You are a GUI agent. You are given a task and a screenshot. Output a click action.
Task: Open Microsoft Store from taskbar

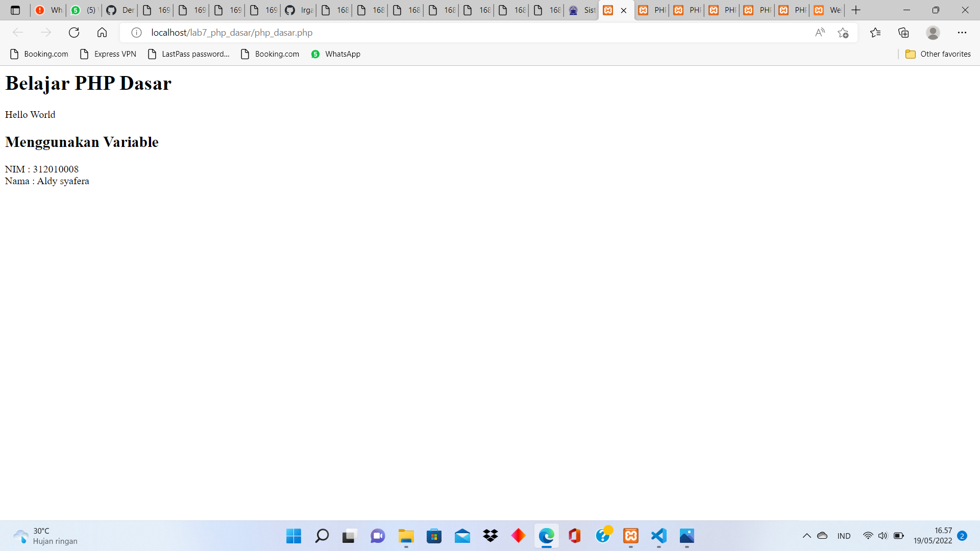(434, 536)
